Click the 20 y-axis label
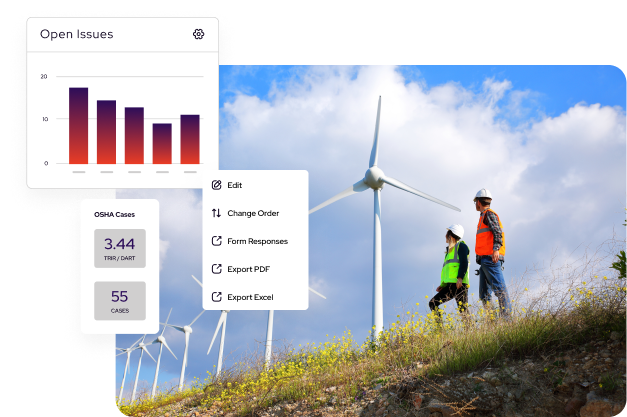Image resolution: width=627 pixels, height=417 pixels. pos(44,76)
